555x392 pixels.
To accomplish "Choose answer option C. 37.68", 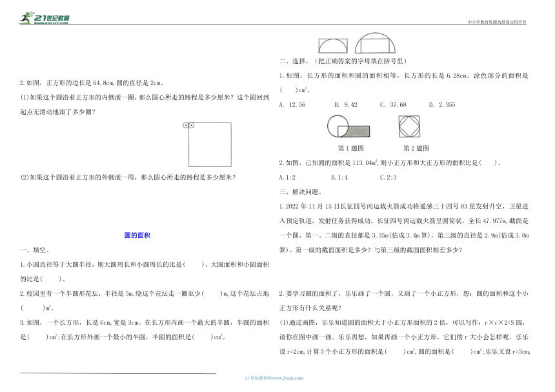I will [x=393, y=104].
